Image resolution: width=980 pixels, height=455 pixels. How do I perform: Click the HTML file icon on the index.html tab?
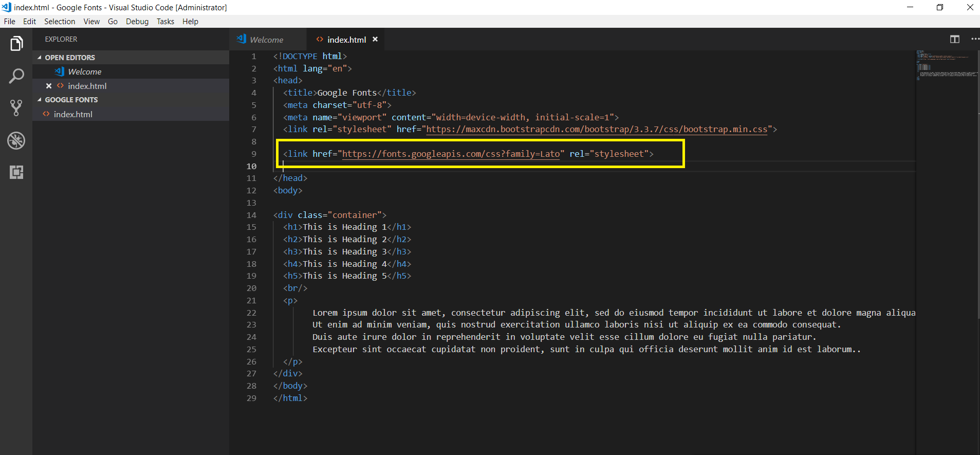point(320,39)
